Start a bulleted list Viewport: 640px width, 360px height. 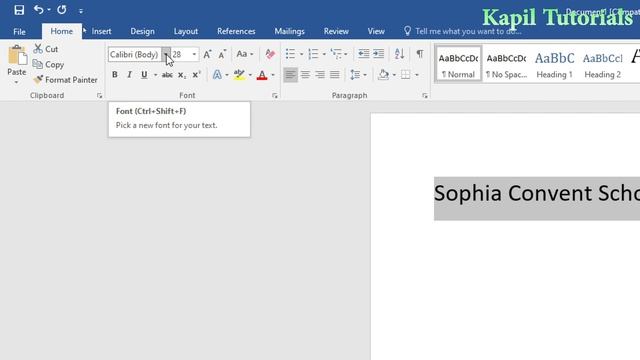pos(290,54)
